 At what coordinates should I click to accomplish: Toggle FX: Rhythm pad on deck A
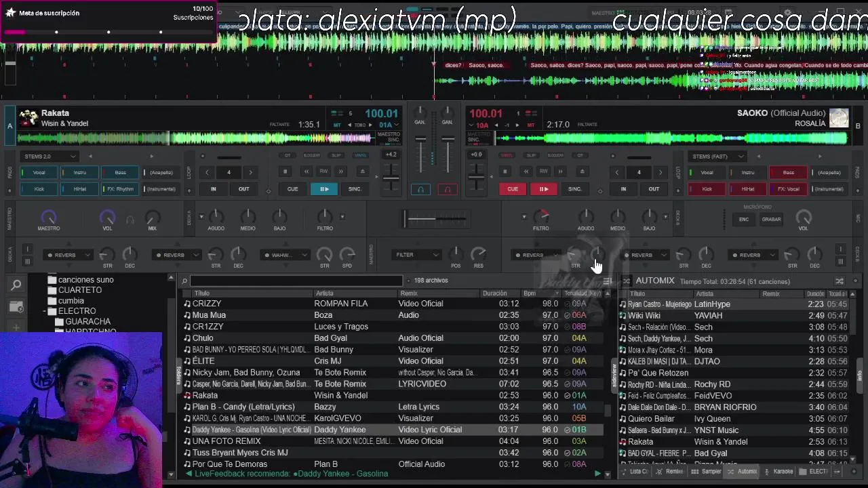tap(120, 189)
